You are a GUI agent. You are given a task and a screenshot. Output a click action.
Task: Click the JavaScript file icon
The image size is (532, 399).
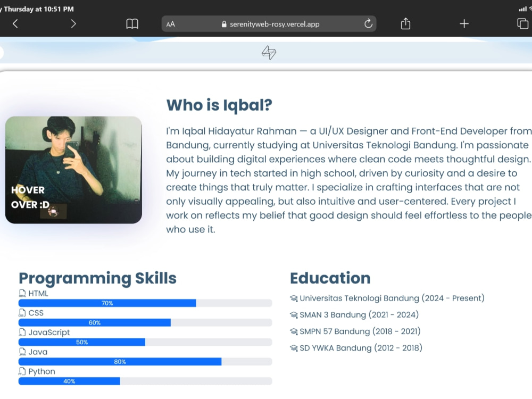[x=22, y=332]
